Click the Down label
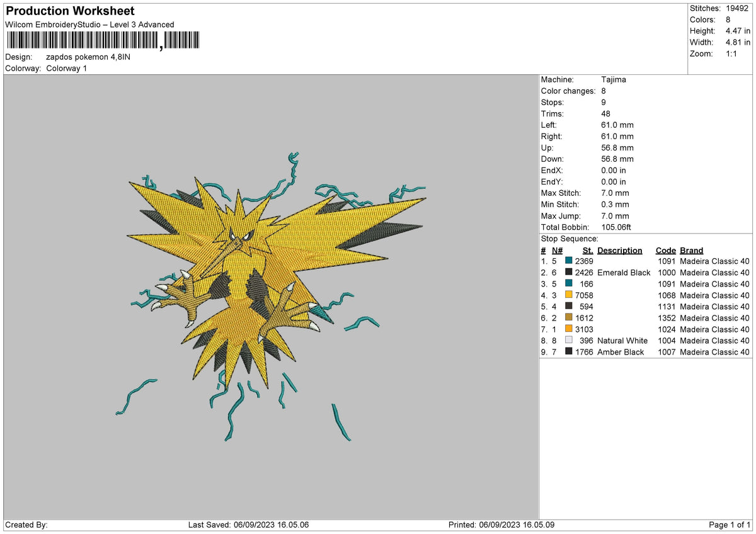The width and height of the screenshot is (756, 534). (x=553, y=159)
